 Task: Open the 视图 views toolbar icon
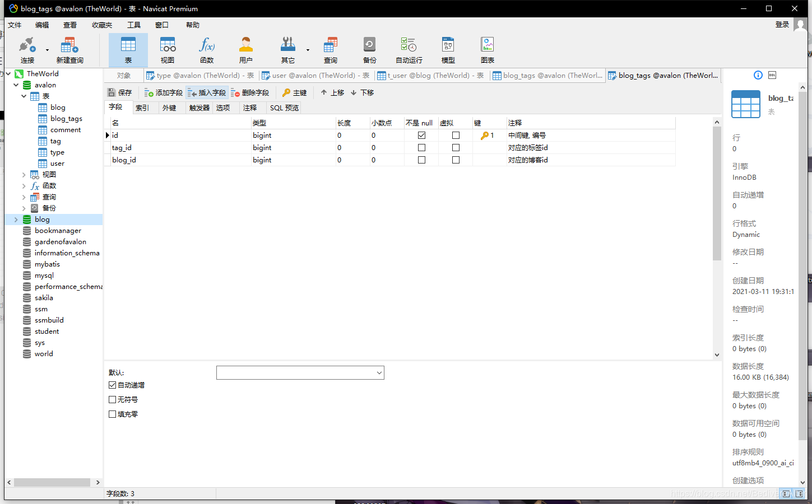click(168, 50)
